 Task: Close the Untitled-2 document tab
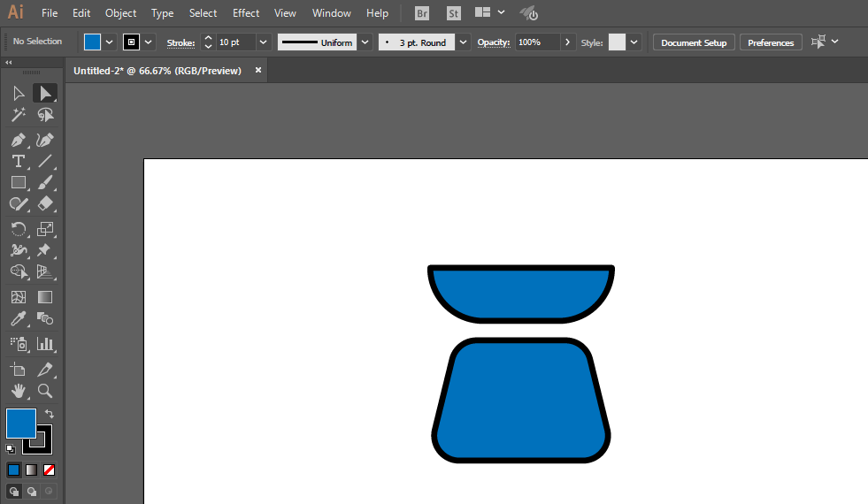258,70
